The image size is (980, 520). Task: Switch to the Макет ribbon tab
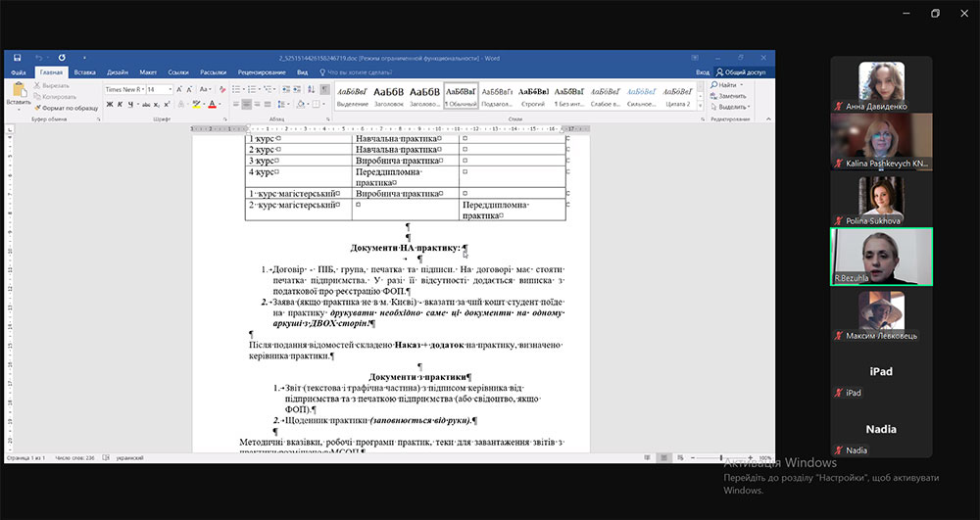tap(148, 72)
